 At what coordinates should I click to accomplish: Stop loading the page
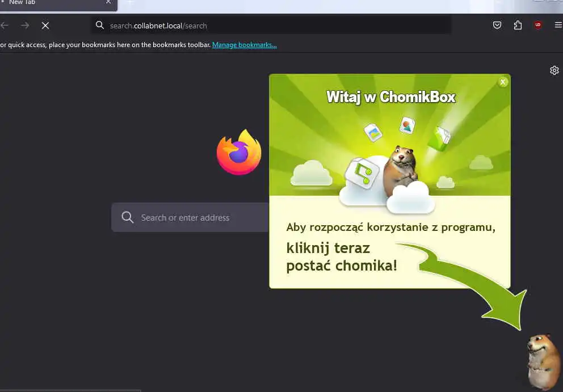point(45,26)
